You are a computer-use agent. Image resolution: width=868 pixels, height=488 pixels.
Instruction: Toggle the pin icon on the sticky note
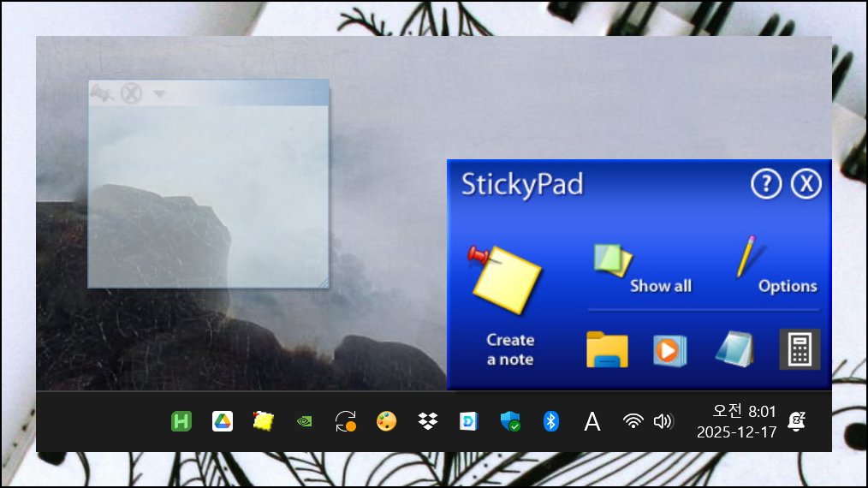pos(101,93)
